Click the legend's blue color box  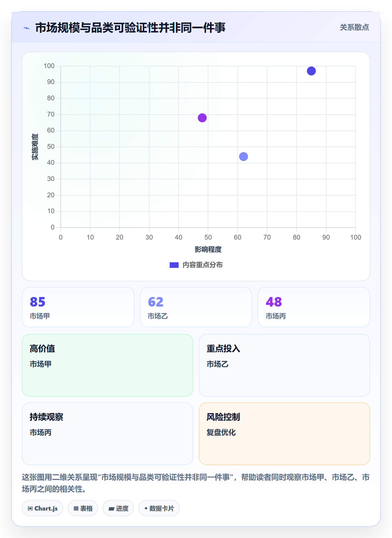pyautogui.click(x=174, y=265)
